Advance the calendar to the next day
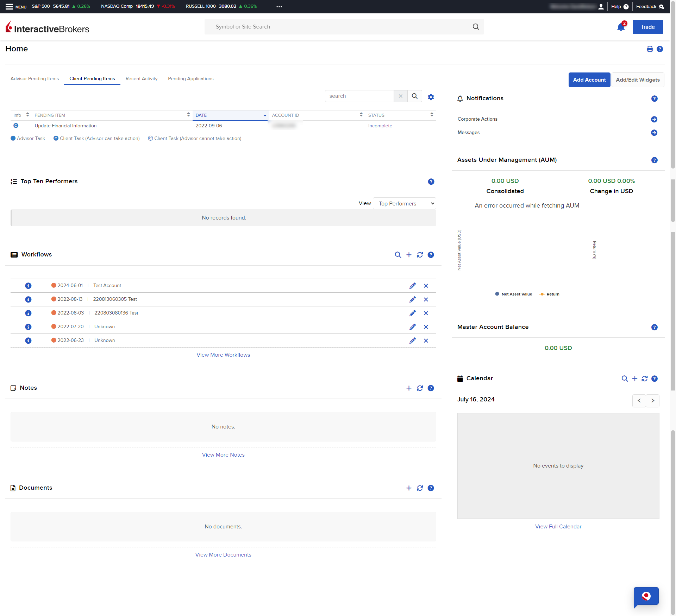This screenshot has height=616, width=676. coord(653,401)
